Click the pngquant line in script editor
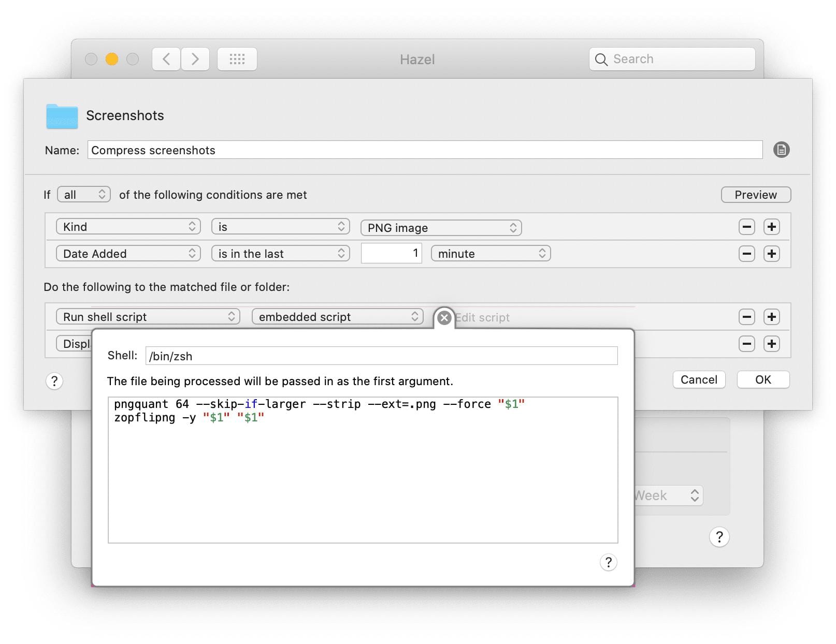This screenshot has width=836, height=644. [319, 404]
